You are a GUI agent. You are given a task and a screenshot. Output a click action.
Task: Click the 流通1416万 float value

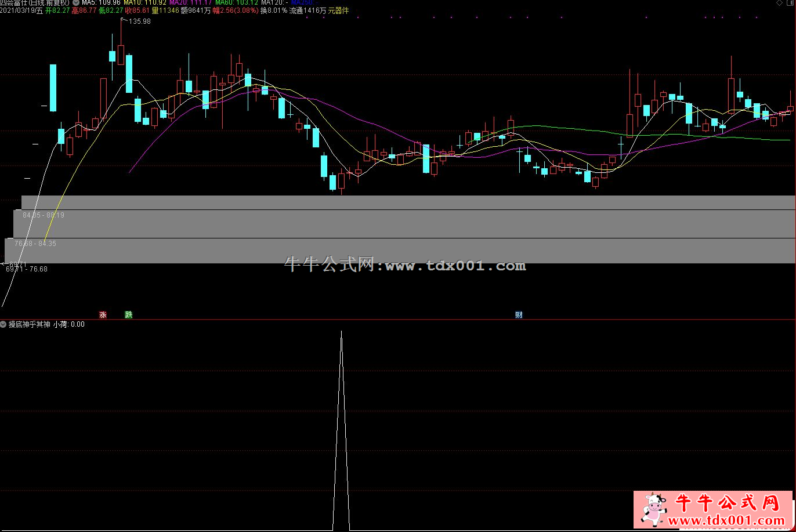pyautogui.click(x=307, y=10)
